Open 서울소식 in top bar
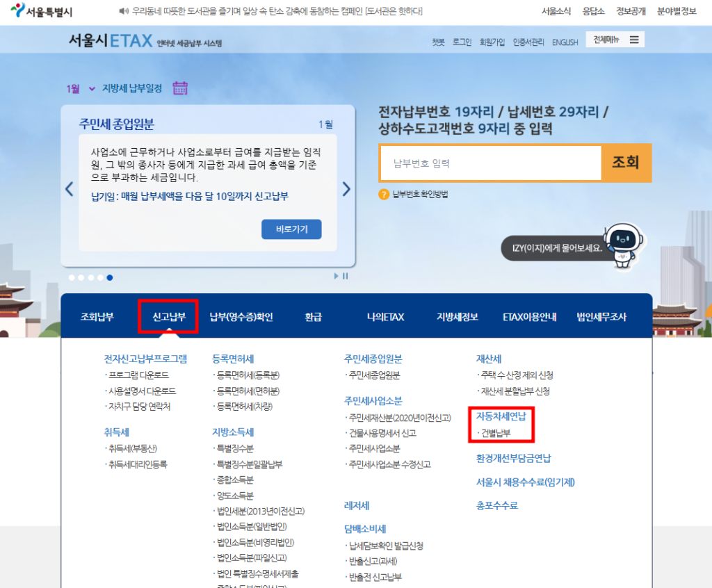 click(556, 11)
